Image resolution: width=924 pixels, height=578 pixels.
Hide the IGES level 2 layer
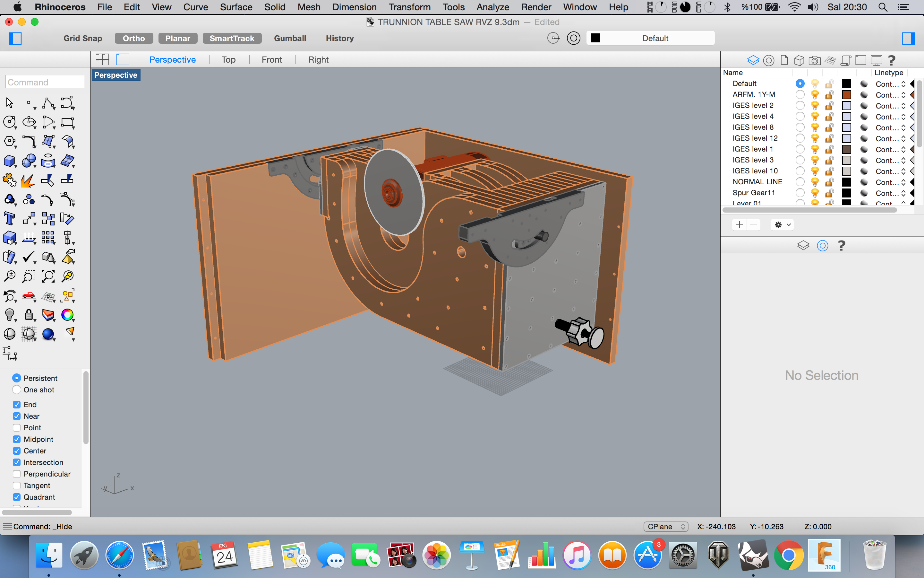tap(815, 106)
